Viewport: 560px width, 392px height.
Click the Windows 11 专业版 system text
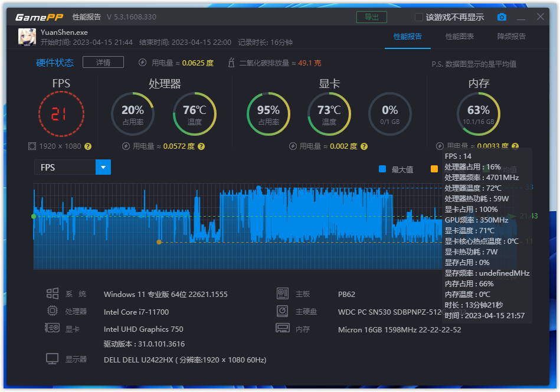pyautogui.click(x=166, y=295)
